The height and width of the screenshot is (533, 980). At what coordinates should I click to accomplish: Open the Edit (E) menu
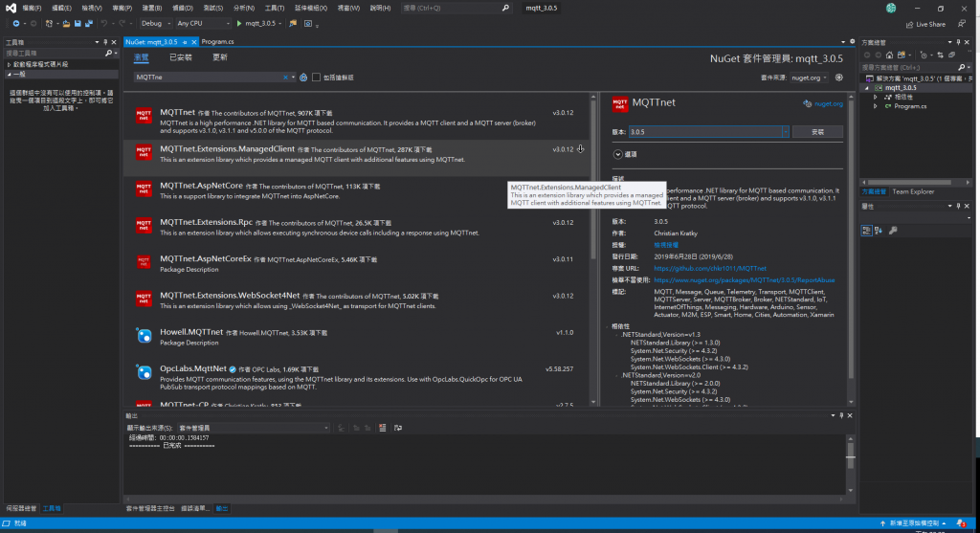pyautogui.click(x=61, y=8)
